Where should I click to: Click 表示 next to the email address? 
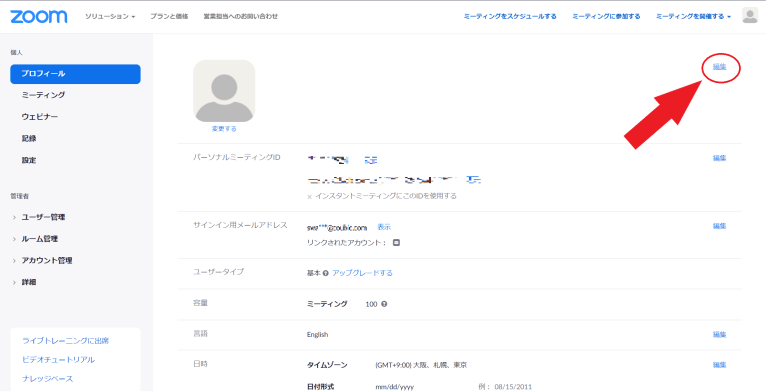point(384,227)
